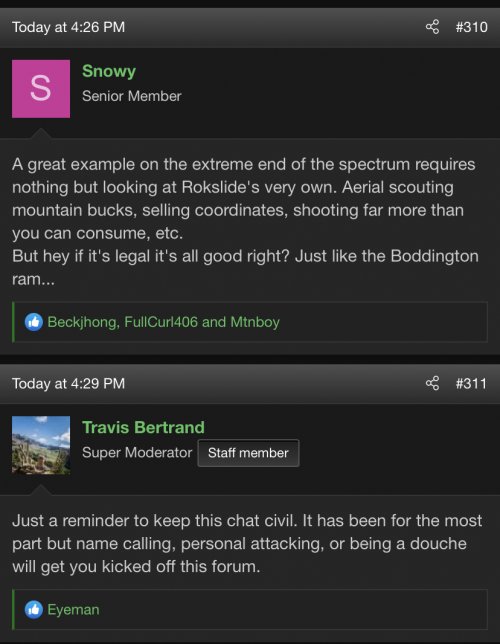The height and width of the screenshot is (644, 500).
Task: Click the thumbs-up icon next to Eyeman
Action: tap(34, 610)
